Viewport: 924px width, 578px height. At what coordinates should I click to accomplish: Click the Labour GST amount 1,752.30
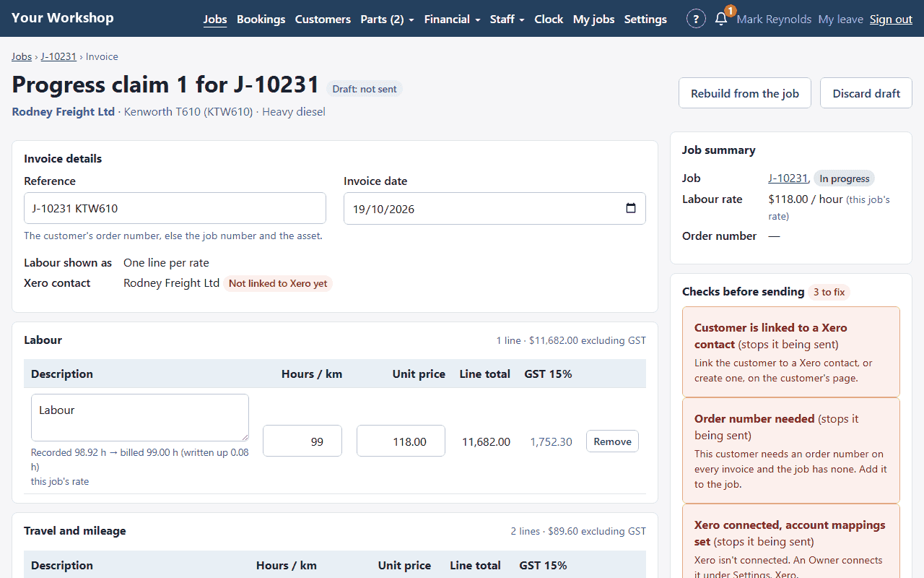point(551,441)
